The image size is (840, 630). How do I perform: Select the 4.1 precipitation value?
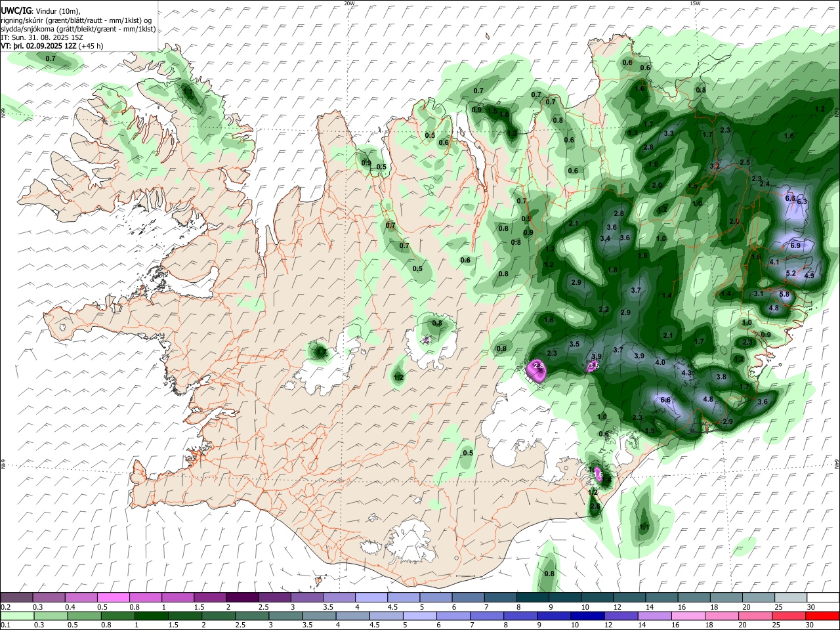coord(774,262)
